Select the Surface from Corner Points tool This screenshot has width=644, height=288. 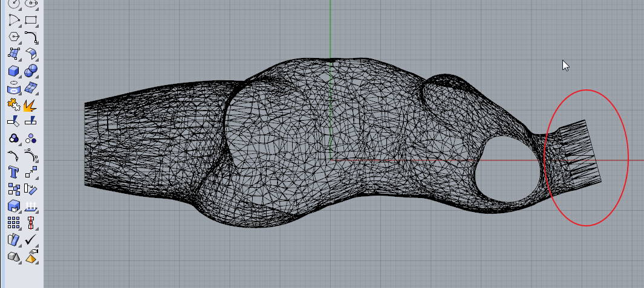click(14, 53)
